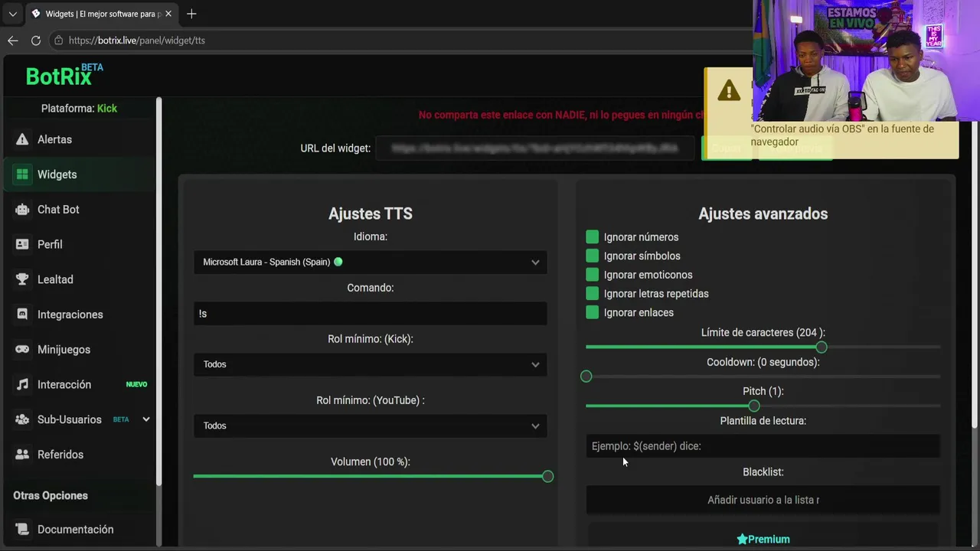The image size is (980, 551).
Task: Close the Widgets browser tab
Action: (168, 14)
